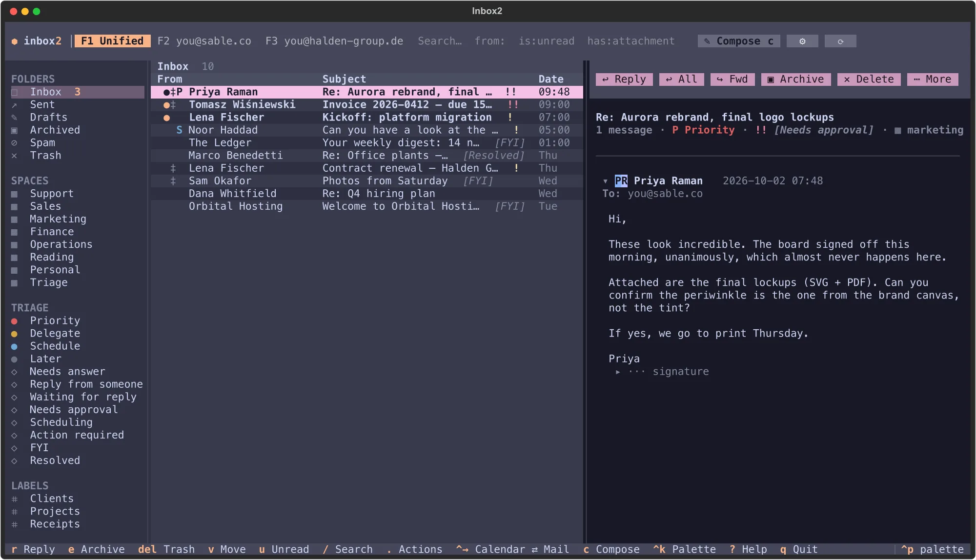Screen dimensions: 976x560
Task: Toggle the has:attachment filter
Action: coord(630,41)
